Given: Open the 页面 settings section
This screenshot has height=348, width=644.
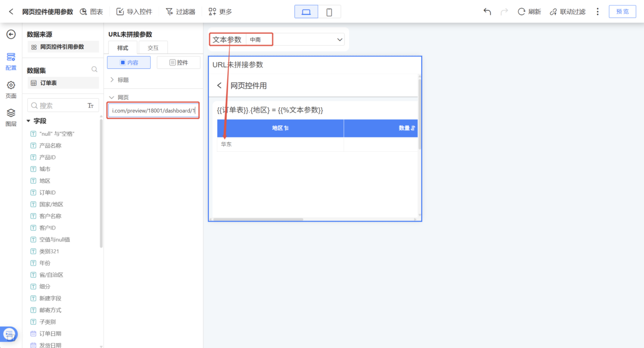Looking at the screenshot, I should pyautogui.click(x=11, y=90).
